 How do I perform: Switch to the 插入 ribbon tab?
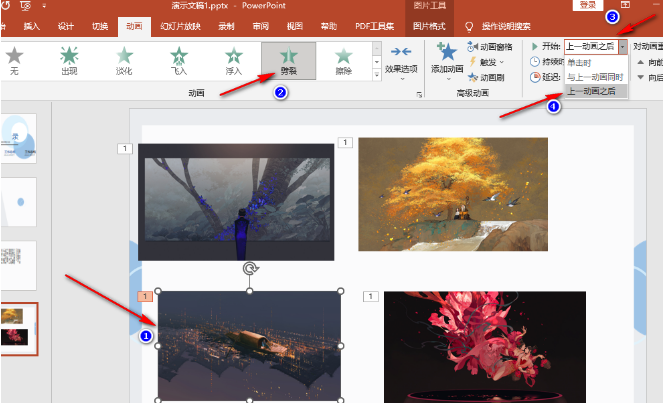(31, 26)
